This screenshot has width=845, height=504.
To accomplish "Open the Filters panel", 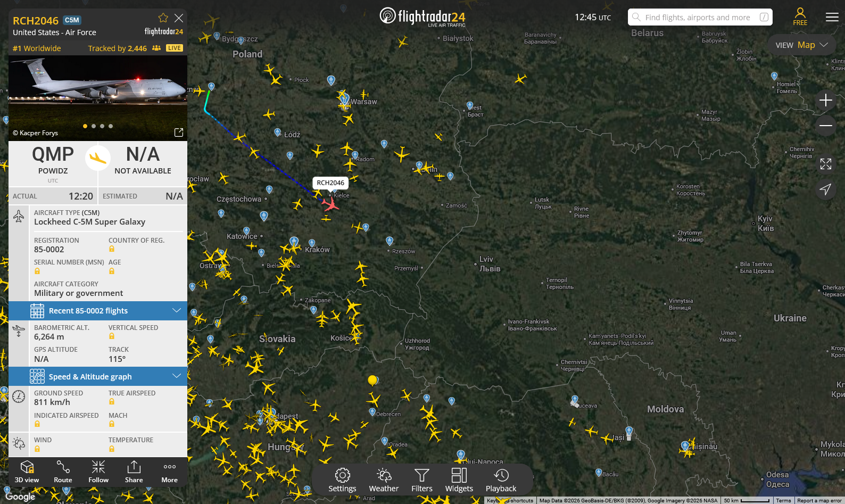I will [422, 480].
